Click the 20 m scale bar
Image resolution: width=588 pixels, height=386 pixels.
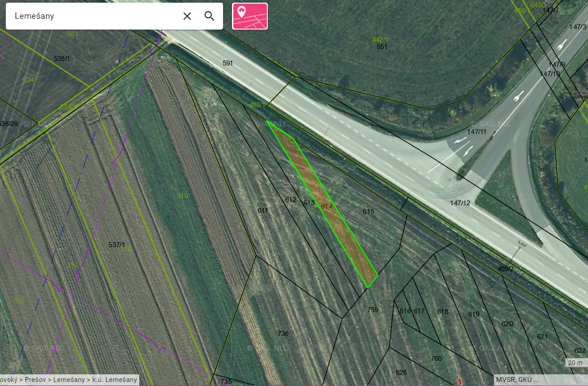[x=575, y=363]
